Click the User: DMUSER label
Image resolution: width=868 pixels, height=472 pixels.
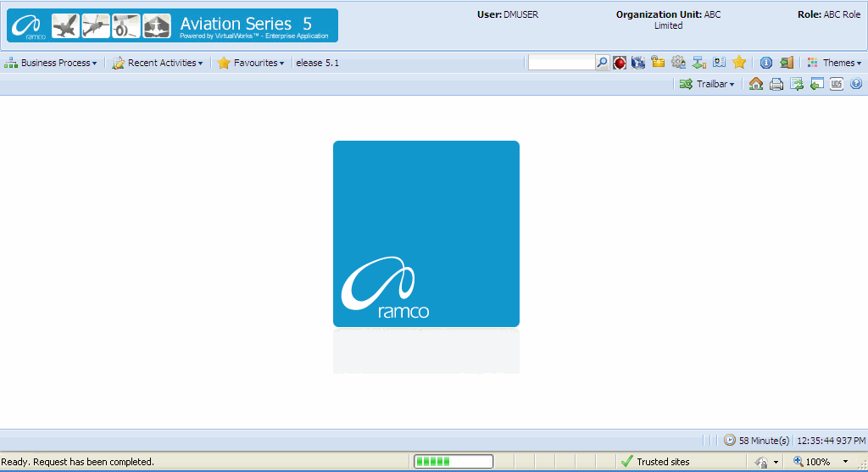tap(508, 14)
